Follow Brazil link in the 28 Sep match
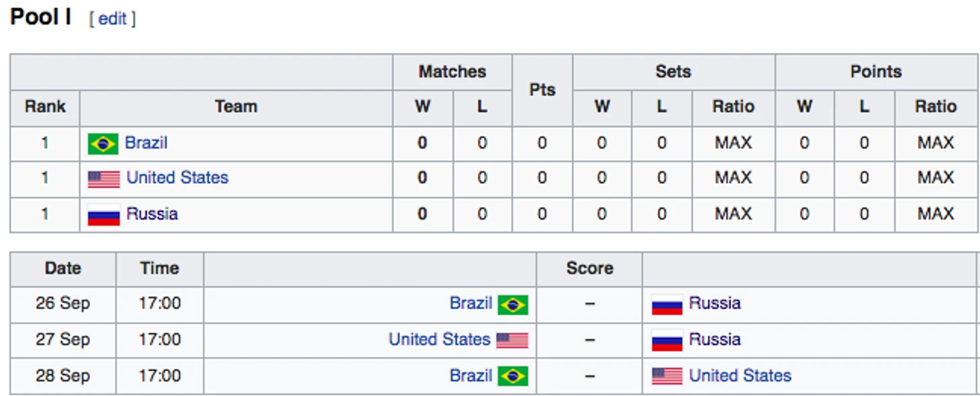The width and height of the screenshot is (980, 396). [x=471, y=376]
